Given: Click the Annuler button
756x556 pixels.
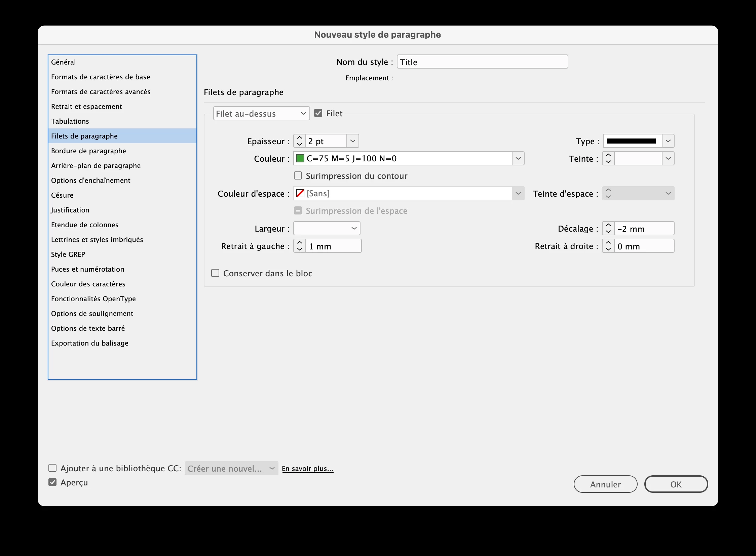Looking at the screenshot, I should pos(605,484).
